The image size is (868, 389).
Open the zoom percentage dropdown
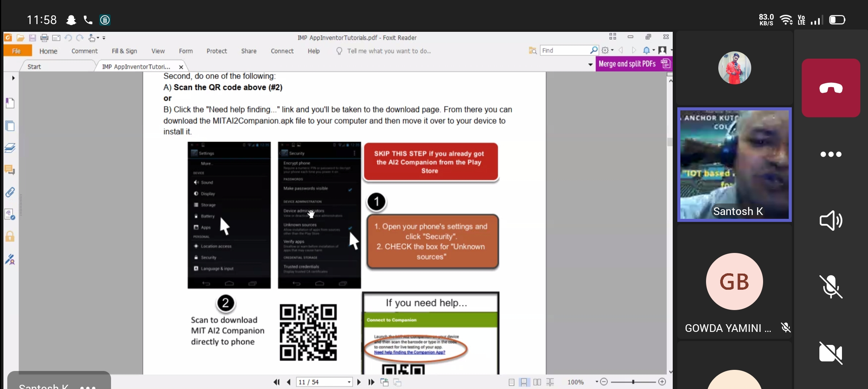coord(597,382)
